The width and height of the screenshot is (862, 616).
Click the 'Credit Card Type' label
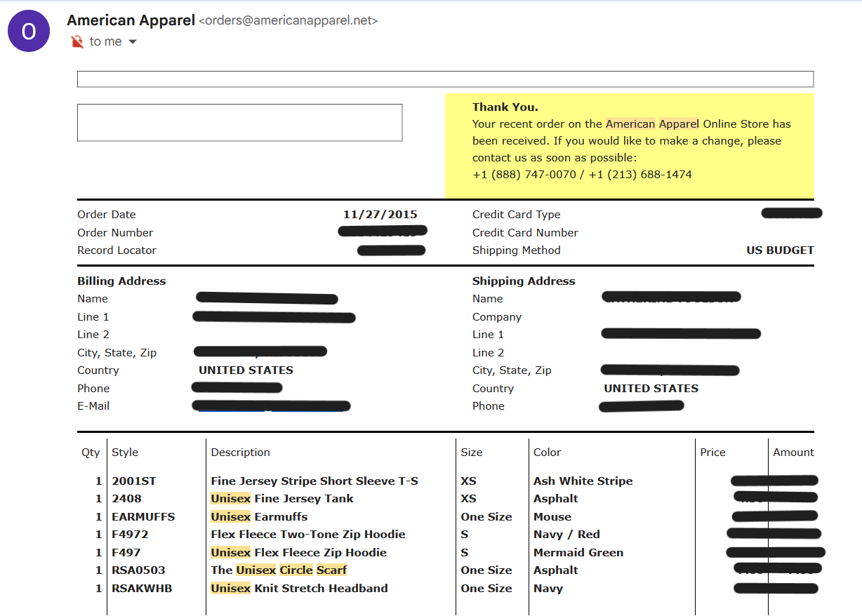[517, 215]
